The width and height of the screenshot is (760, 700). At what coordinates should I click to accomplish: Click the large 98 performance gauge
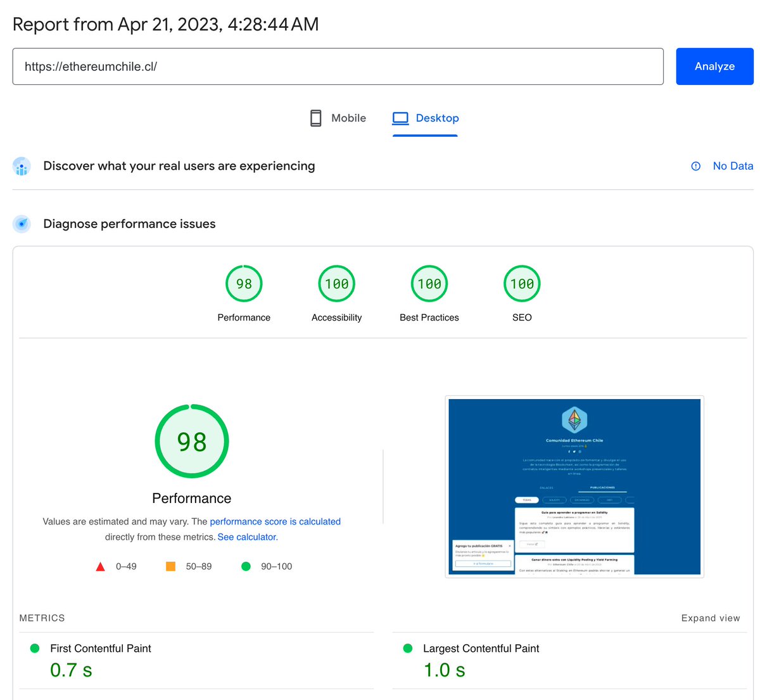(192, 442)
